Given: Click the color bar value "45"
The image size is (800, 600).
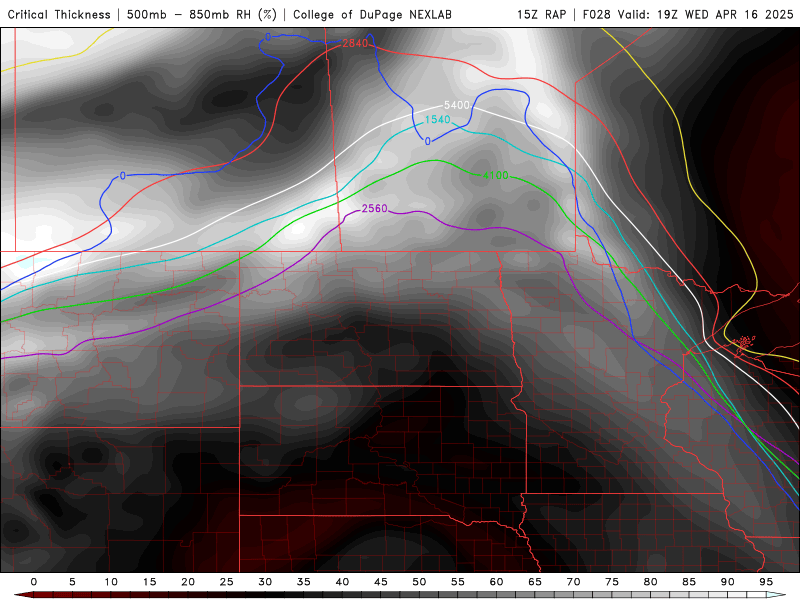Looking at the screenshot, I should pyautogui.click(x=381, y=582).
